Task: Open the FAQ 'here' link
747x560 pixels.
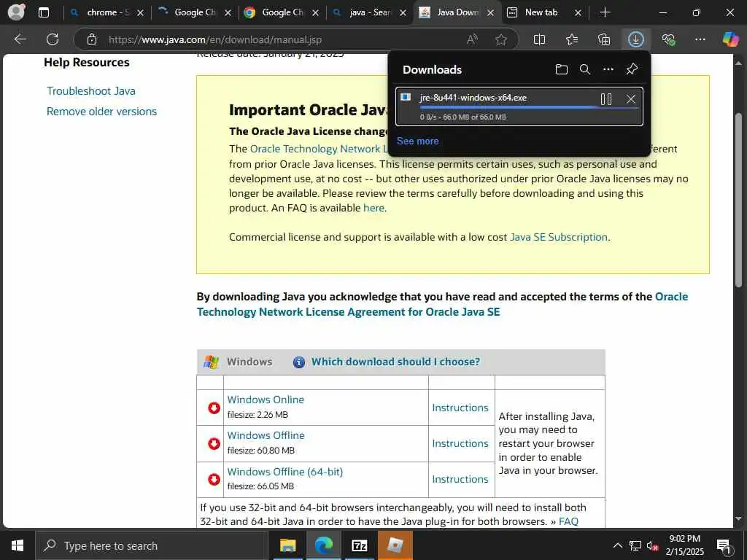Action: 373,208
